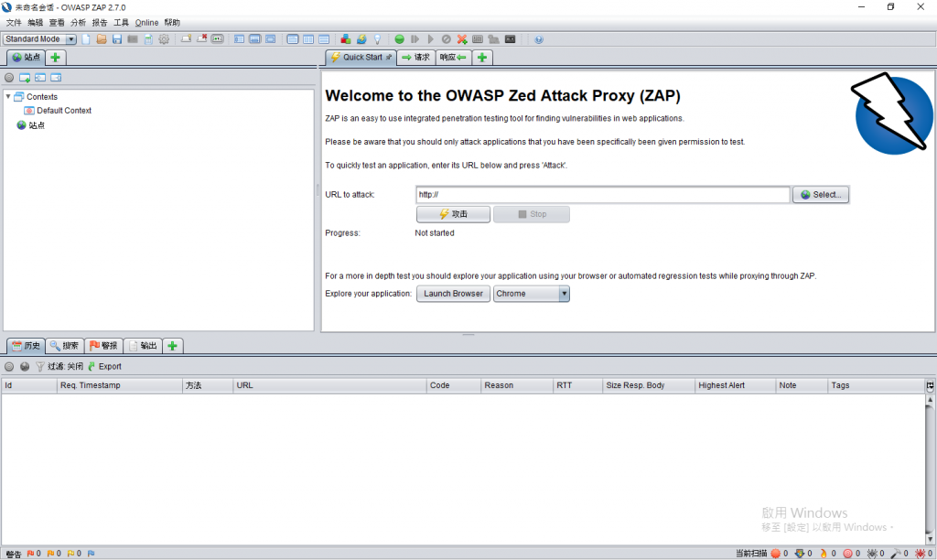Click the history panel globe icon
Image resolution: width=937 pixels, height=560 pixels.
coord(25,366)
